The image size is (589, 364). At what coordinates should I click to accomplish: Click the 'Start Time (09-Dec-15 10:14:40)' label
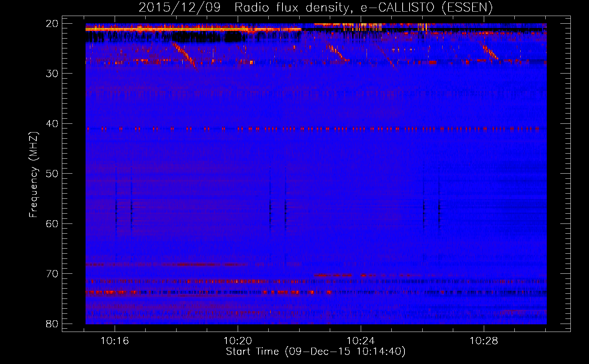[x=316, y=352]
